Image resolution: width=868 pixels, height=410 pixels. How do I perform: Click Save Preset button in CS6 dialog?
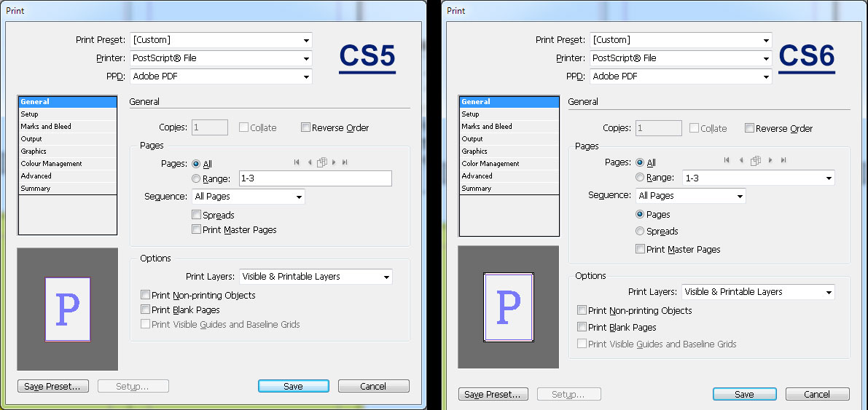pyautogui.click(x=493, y=394)
